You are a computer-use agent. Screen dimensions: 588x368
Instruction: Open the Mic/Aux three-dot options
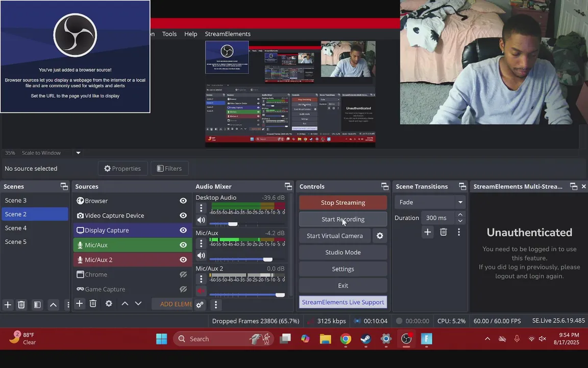(201, 243)
